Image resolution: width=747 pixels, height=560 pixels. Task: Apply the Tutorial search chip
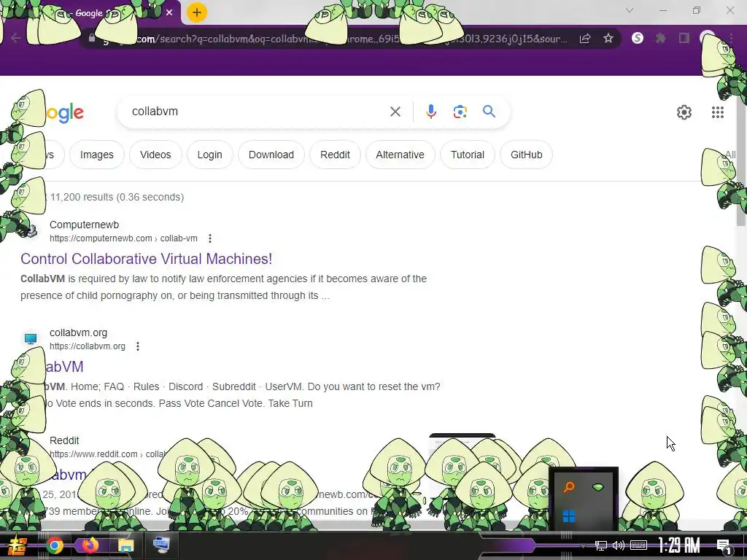[x=468, y=155]
